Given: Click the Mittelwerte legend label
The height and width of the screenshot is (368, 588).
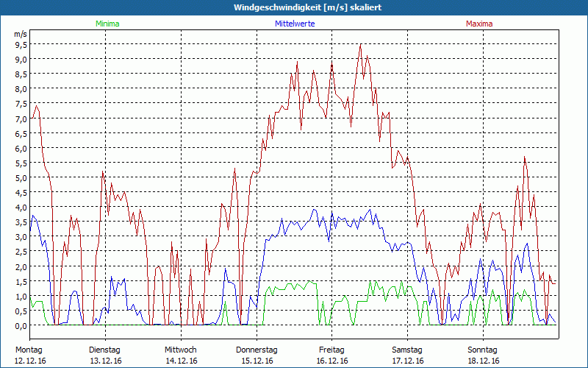Looking at the screenshot, I should 295,24.
